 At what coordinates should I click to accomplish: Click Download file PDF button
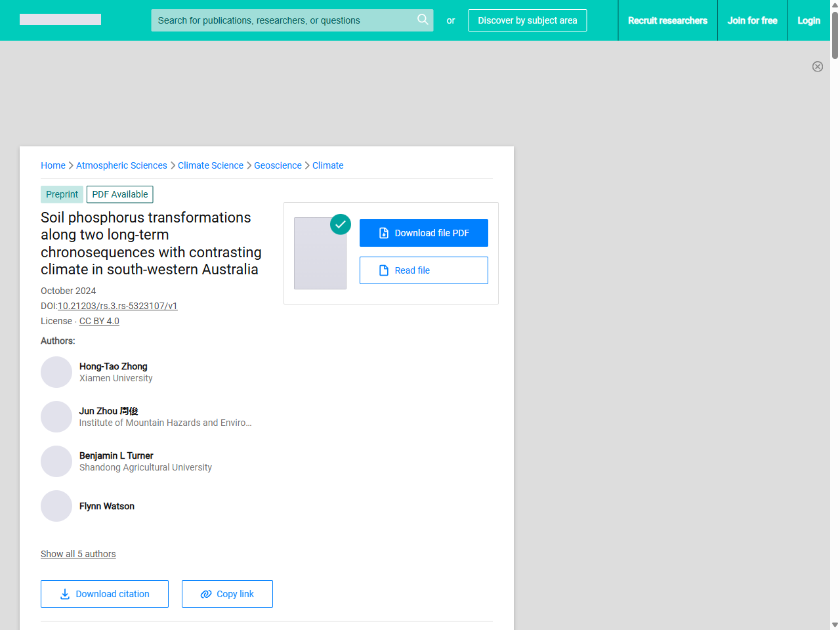tap(424, 233)
